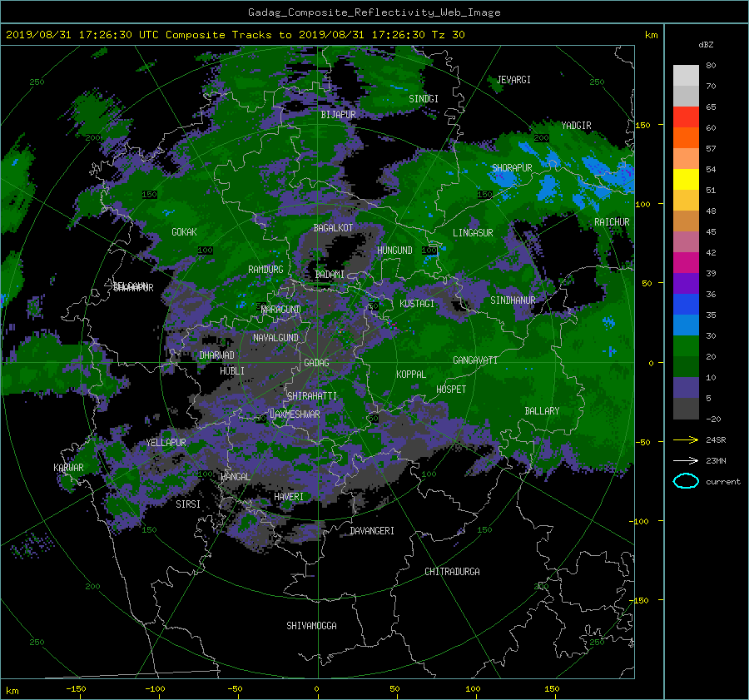Click the SINDHANUR city label
The width and height of the screenshot is (749, 700).
tap(513, 300)
